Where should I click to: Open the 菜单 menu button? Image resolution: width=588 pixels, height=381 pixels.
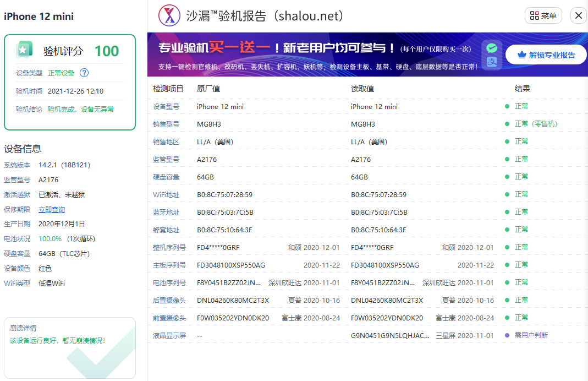[x=543, y=16]
